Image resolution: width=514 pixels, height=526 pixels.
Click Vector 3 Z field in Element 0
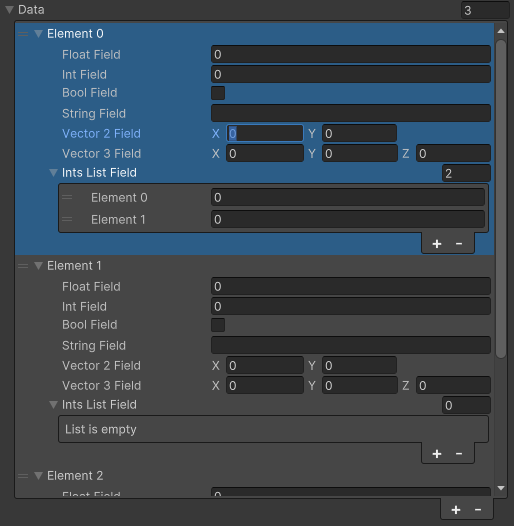click(453, 153)
